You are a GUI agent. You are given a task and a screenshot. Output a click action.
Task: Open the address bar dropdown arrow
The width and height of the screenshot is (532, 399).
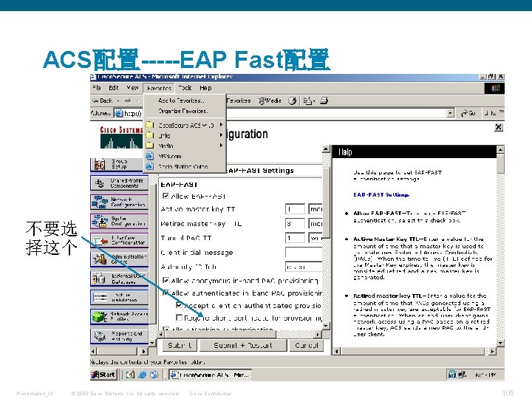[450, 113]
